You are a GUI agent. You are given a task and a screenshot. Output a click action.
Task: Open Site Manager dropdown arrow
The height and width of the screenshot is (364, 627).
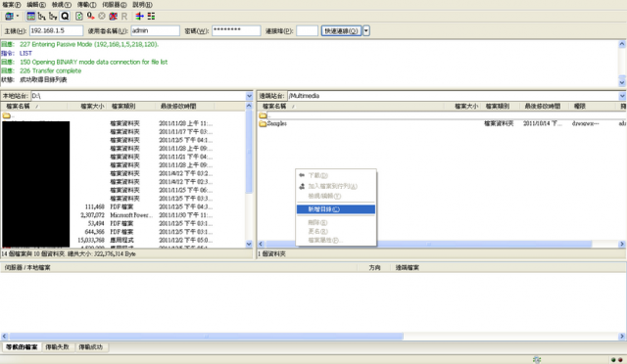pos(18,17)
